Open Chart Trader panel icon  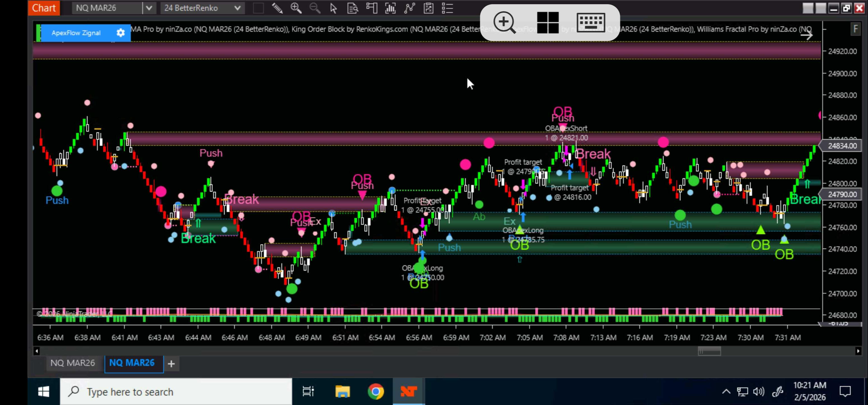[371, 8]
